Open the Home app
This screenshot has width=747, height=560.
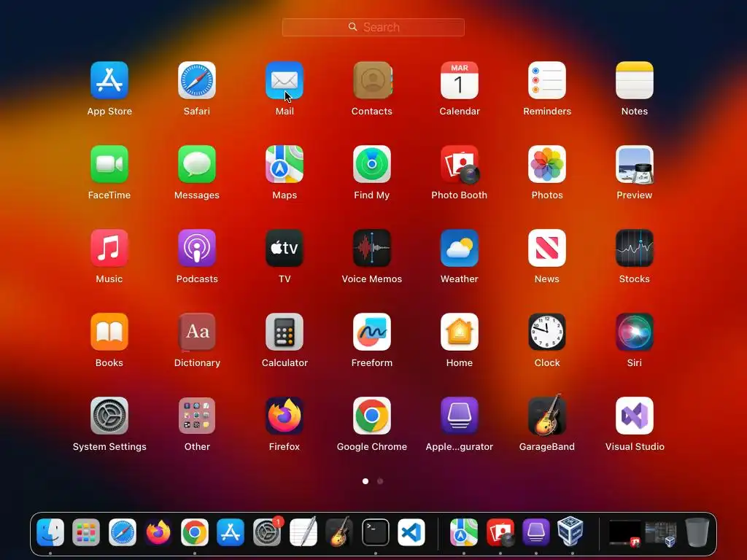tap(460, 332)
